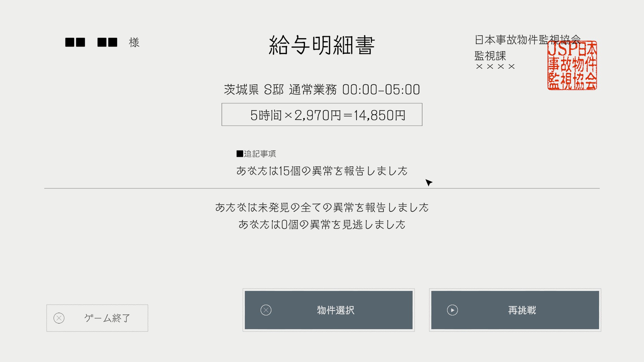Image resolution: width=644 pixels, height=362 pixels.
Task: Click the 物件選択 button
Action: click(x=329, y=310)
